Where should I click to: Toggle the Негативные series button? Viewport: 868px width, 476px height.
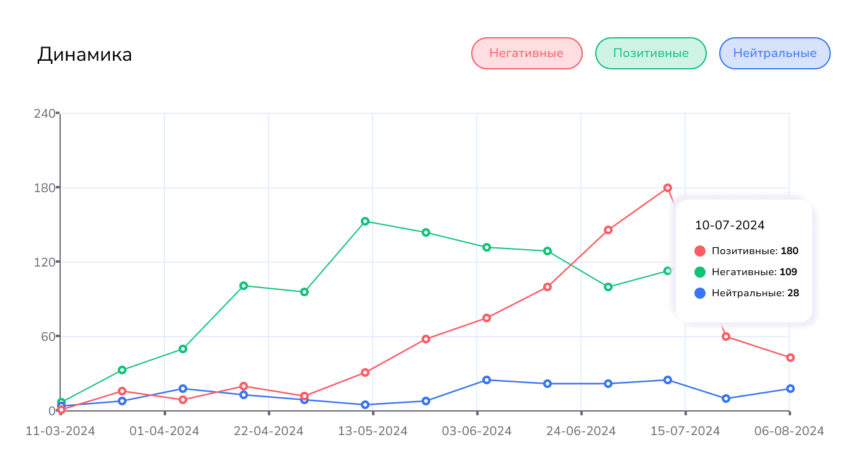[526, 53]
